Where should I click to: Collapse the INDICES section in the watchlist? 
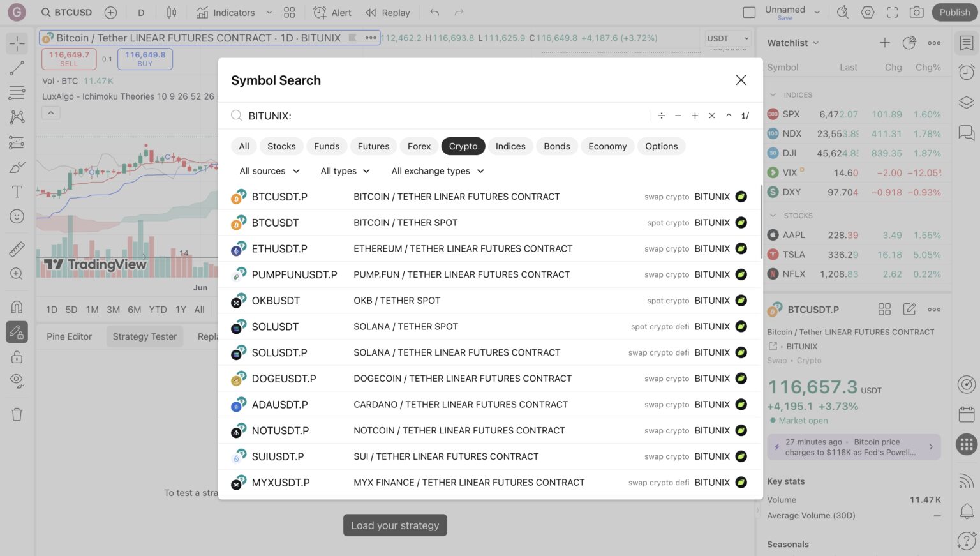(x=772, y=94)
